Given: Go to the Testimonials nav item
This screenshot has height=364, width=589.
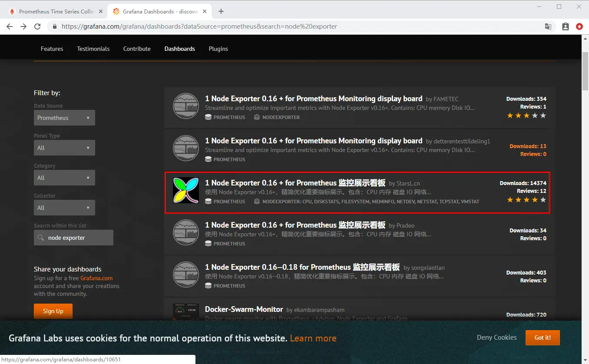Looking at the screenshot, I should click(93, 49).
